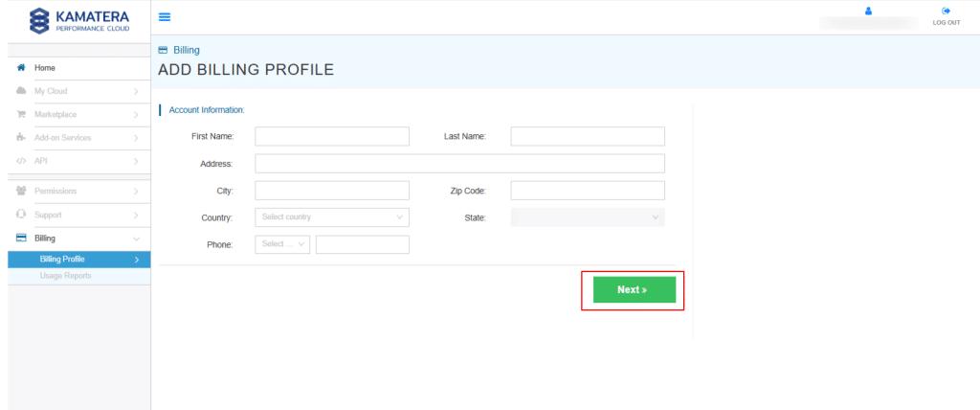Expand the Marketplace chevron

tap(136, 115)
